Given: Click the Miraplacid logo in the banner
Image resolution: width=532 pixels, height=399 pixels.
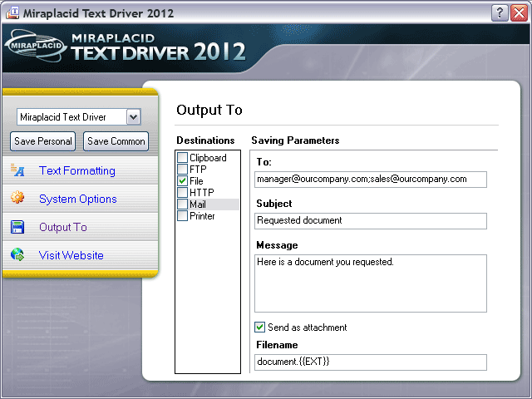Looking at the screenshot, I should click(37, 46).
